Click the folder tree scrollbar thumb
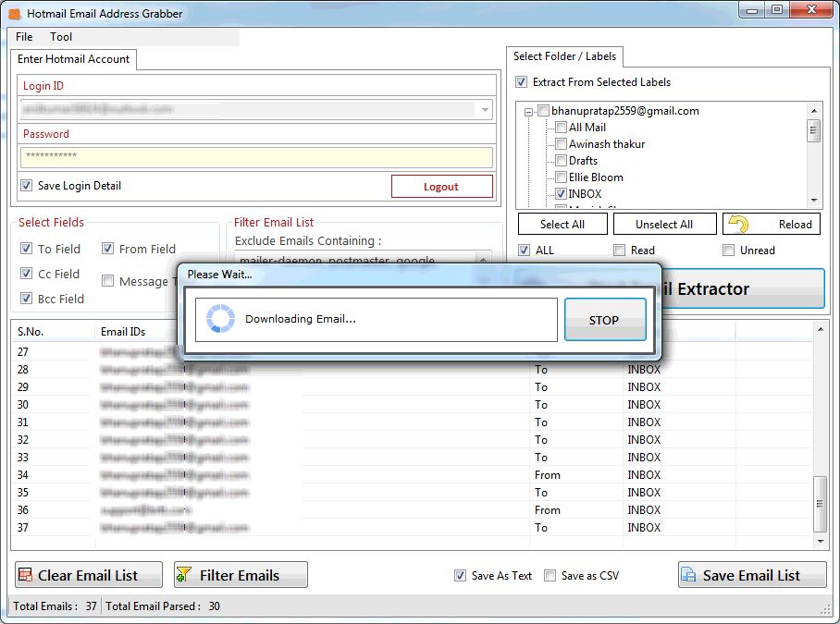This screenshot has height=624, width=840. tap(814, 130)
